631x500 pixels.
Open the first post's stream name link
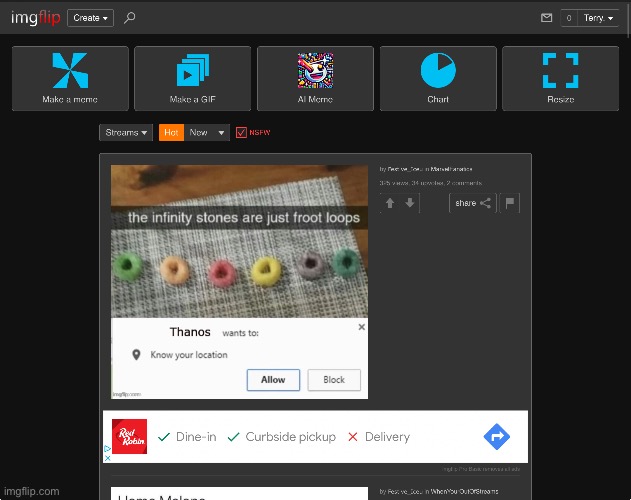pos(451,169)
